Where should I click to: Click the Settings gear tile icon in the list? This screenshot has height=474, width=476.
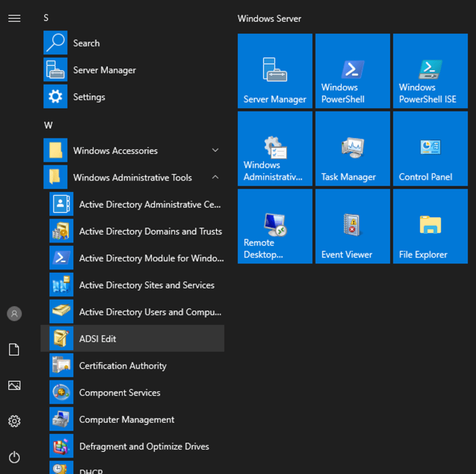pyautogui.click(x=55, y=96)
